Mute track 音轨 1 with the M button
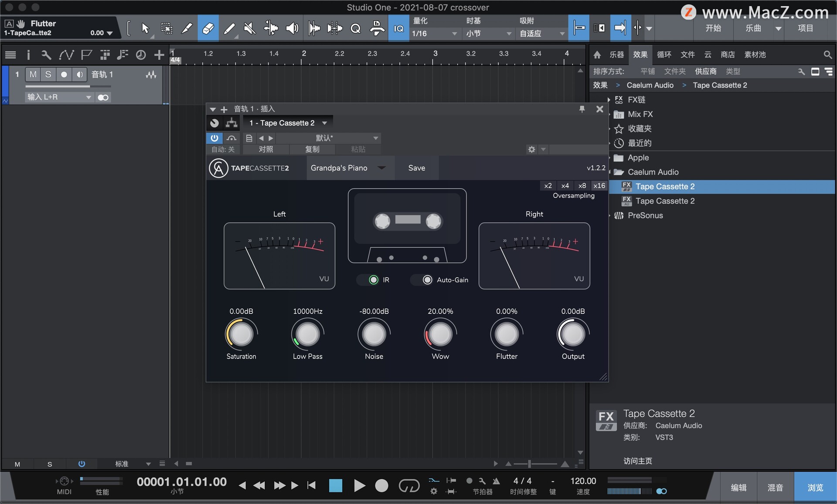This screenshot has width=837, height=504. [33, 74]
